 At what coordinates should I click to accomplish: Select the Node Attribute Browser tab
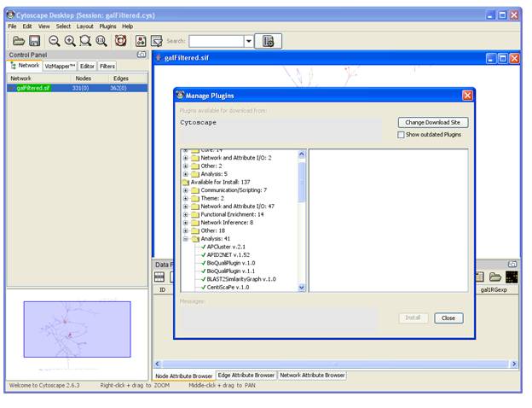coord(184,376)
